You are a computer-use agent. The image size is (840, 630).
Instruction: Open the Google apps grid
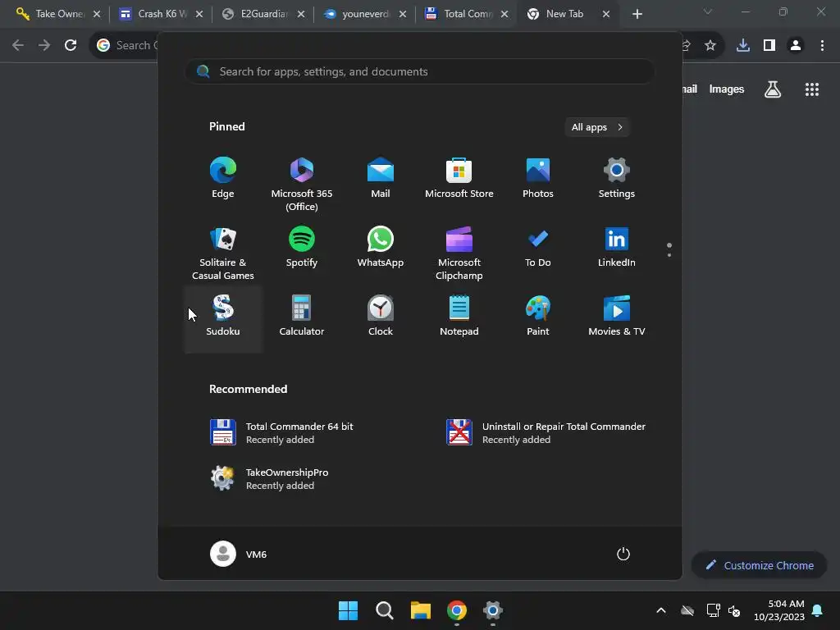pos(812,89)
